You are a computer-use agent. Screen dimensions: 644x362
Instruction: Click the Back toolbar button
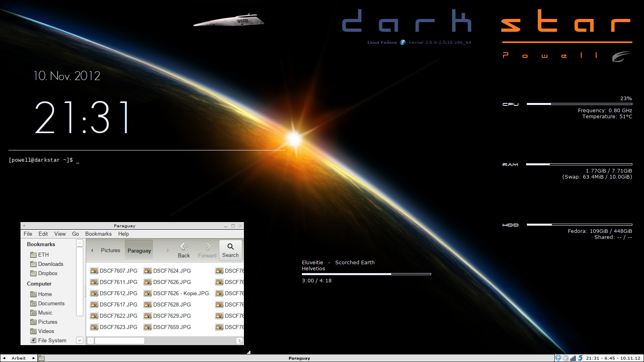click(x=184, y=250)
